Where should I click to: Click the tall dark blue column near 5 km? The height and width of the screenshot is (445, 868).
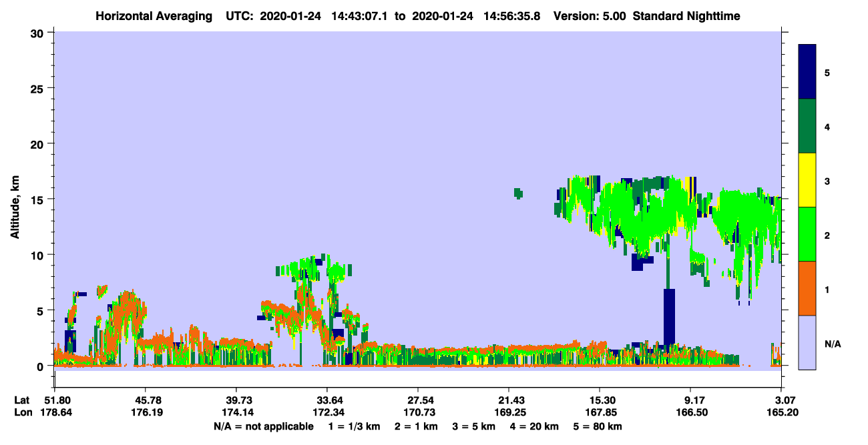coord(669,316)
